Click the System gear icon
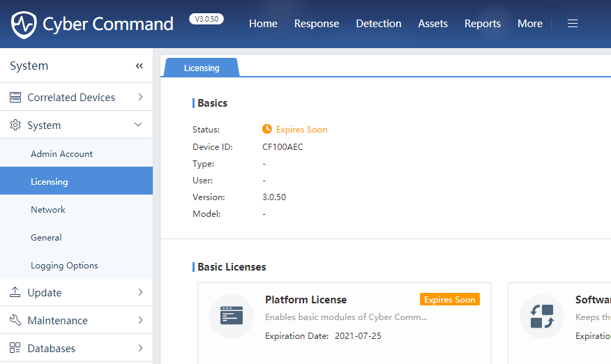The image size is (611, 364). 15,125
